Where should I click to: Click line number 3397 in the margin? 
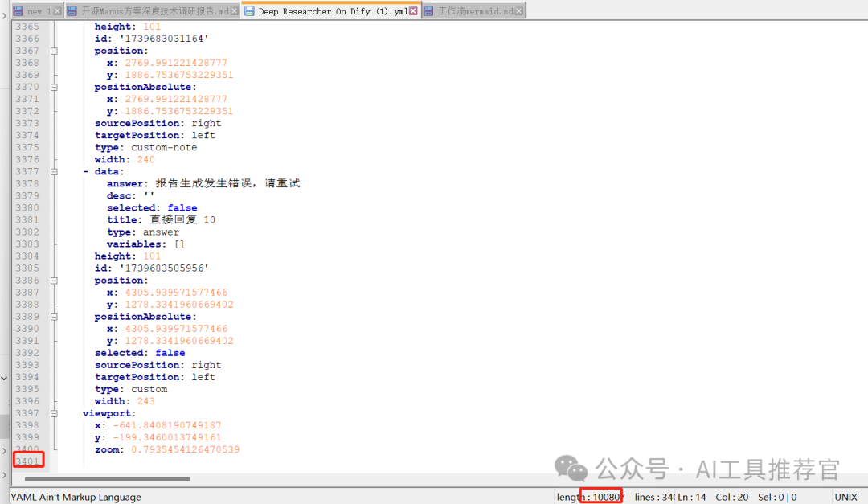coord(27,413)
